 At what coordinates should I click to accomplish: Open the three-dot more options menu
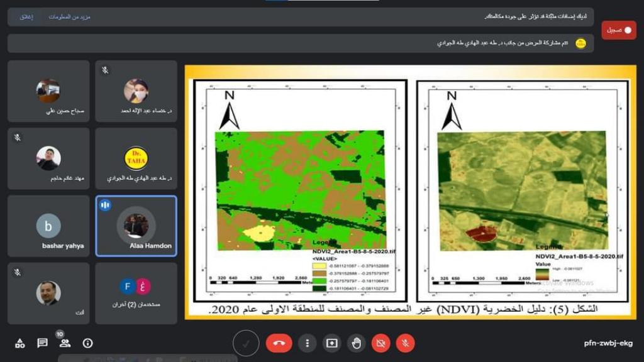[307, 343]
